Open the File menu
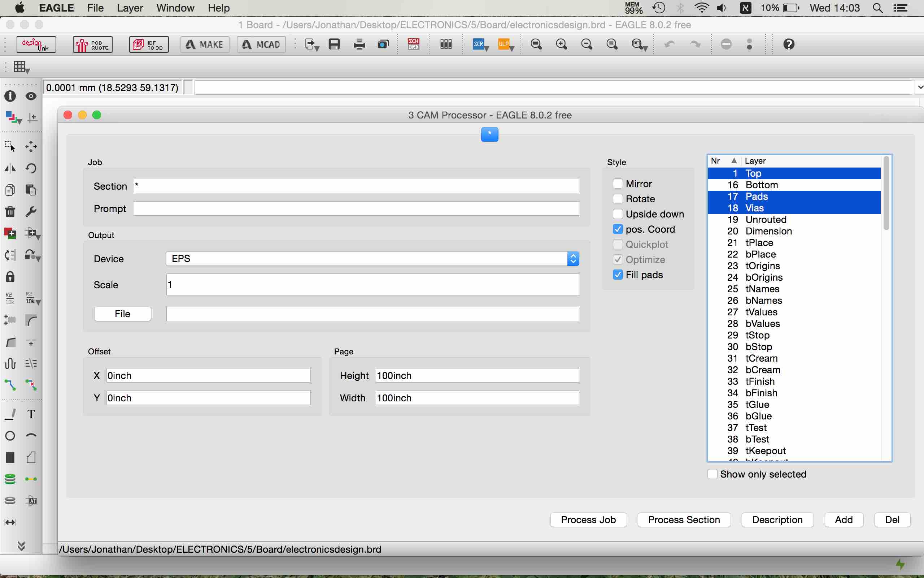This screenshot has width=924, height=578. click(x=95, y=8)
